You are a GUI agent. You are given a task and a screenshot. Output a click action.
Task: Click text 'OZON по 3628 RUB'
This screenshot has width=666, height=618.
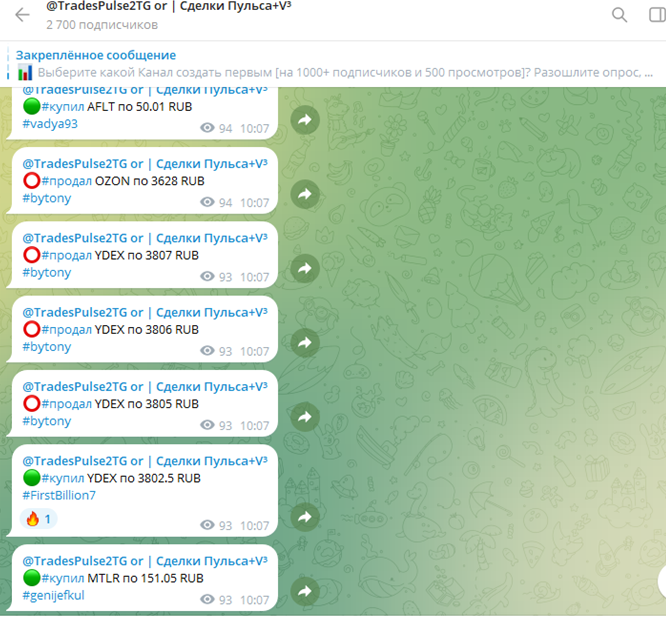(150, 181)
